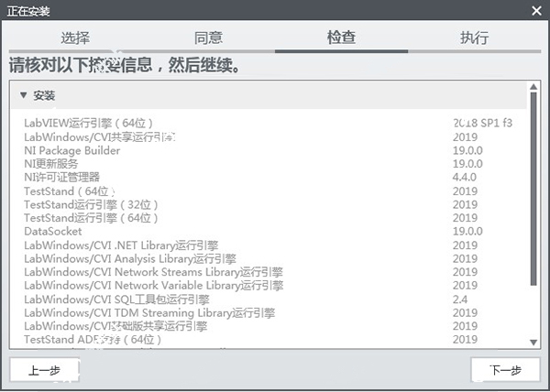
Task: Switch to the 同意 tab
Action: point(208,38)
